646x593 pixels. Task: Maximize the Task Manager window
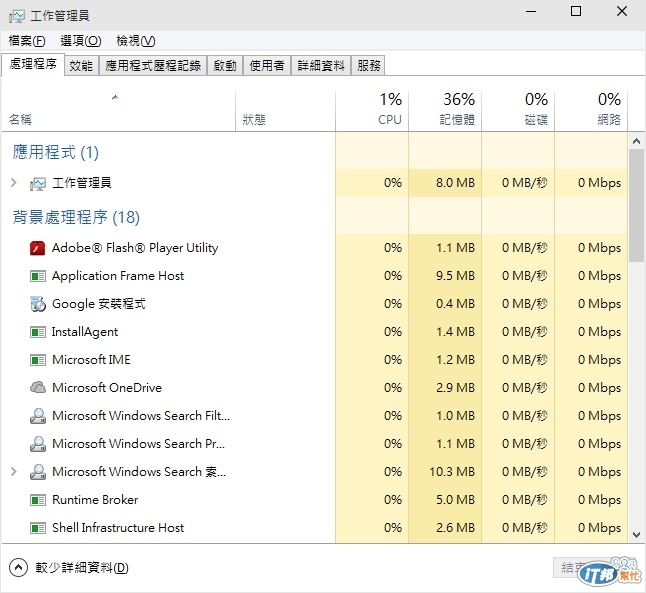[576, 12]
